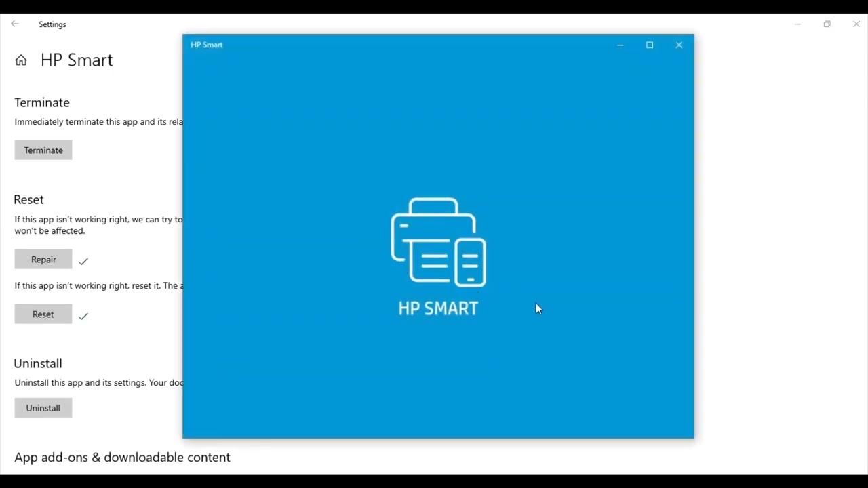Click the Reset button
The image size is (868, 488).
coord(43,314)
